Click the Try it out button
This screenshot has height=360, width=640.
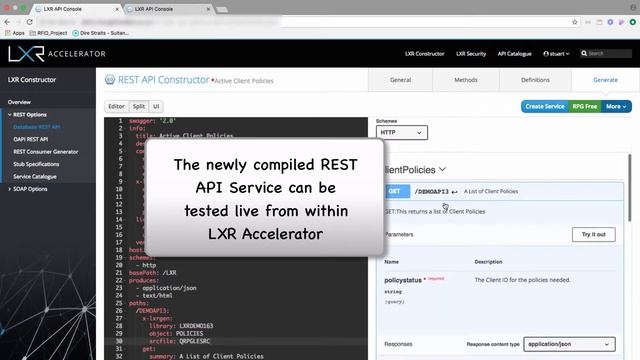point(593,234)
